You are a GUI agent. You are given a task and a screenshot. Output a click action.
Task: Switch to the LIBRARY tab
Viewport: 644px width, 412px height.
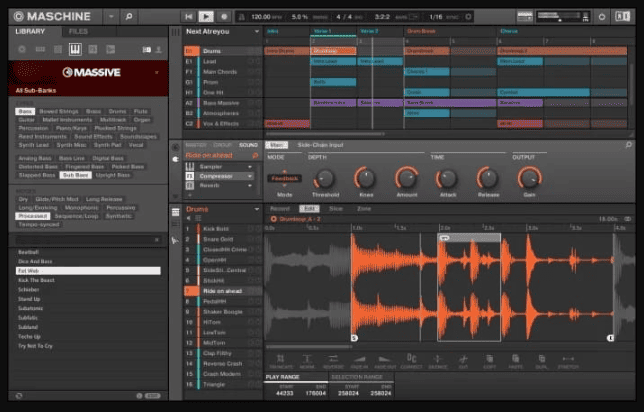[30, 32]
